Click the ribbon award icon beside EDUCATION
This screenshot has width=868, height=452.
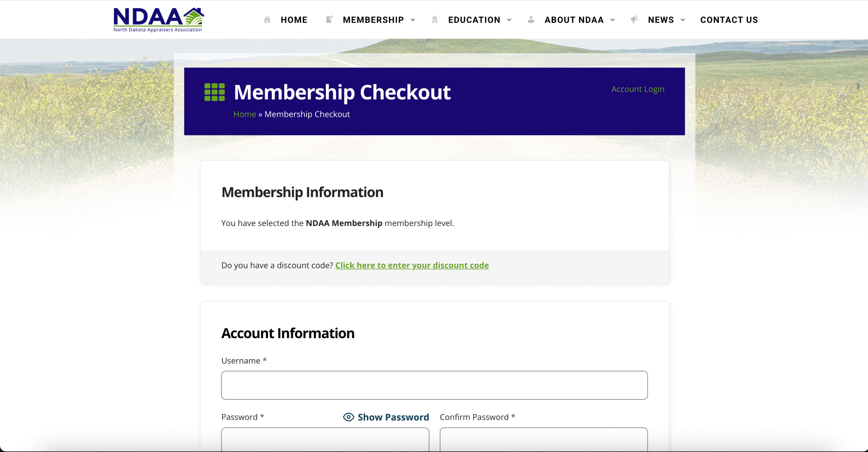click(x=435, y=20)
